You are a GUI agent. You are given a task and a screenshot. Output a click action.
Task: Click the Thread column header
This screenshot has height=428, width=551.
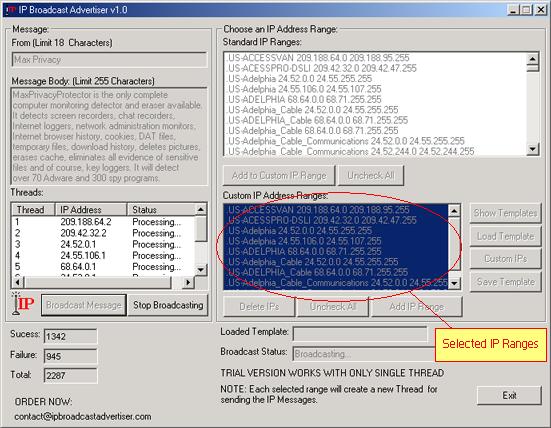(33, 209)
